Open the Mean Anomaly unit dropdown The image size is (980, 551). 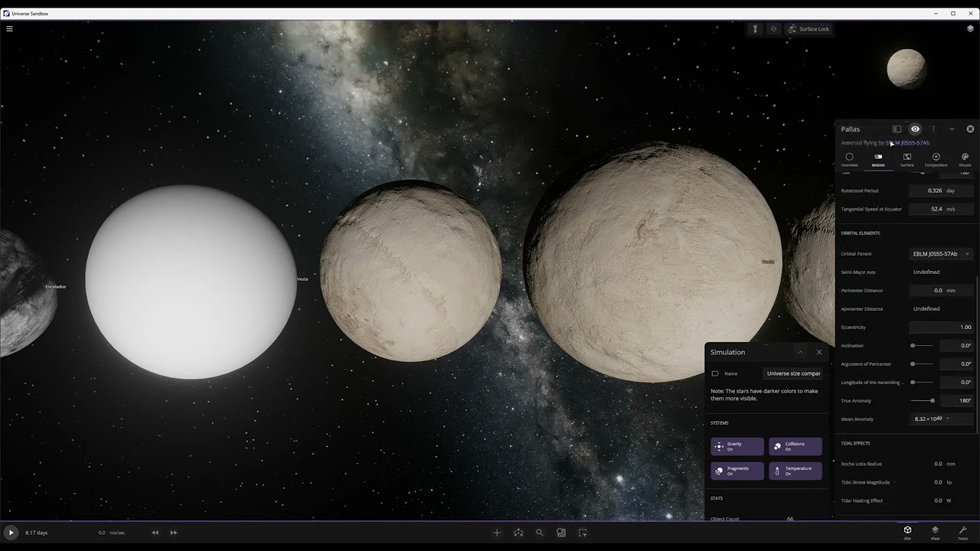948,419
